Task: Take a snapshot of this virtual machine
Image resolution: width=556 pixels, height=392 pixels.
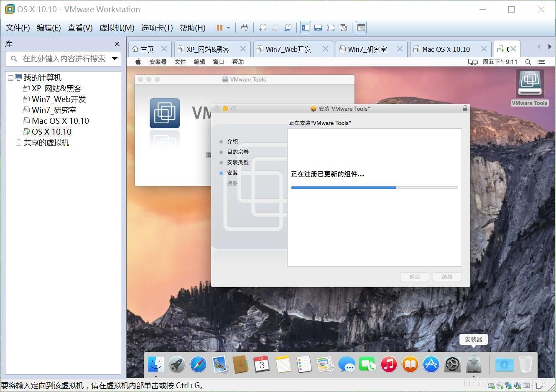Action: click(263, 28)
